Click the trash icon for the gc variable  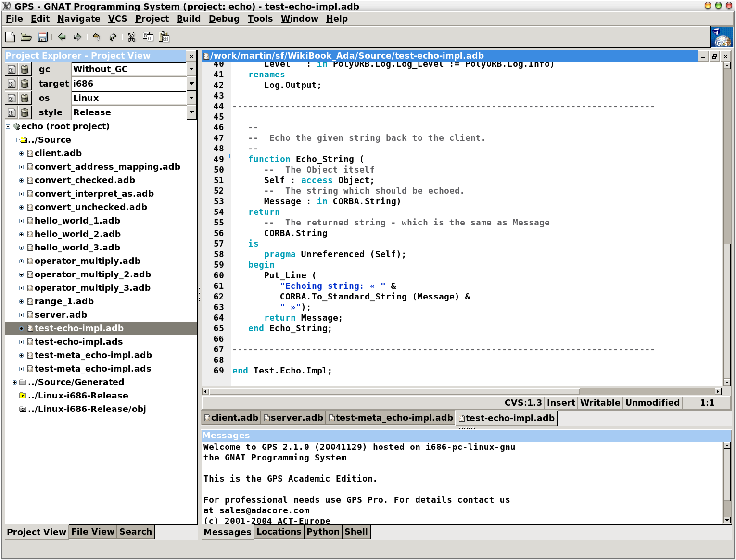[25, 69]
